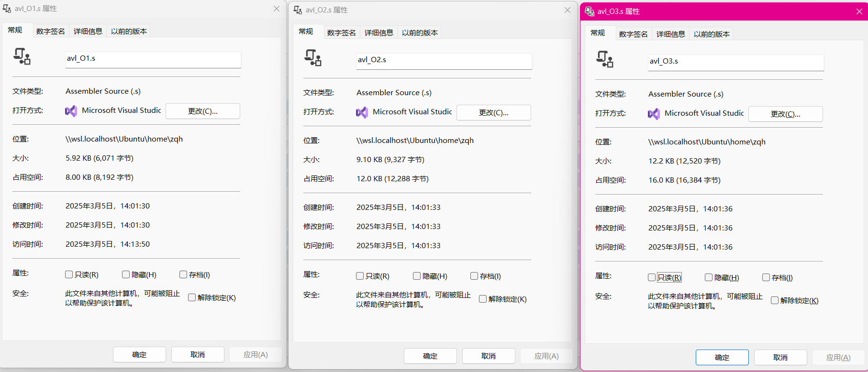Click the avl_O3.s filename field
The height and width of the screenshot is (372, 868).
tap(736, 62)
